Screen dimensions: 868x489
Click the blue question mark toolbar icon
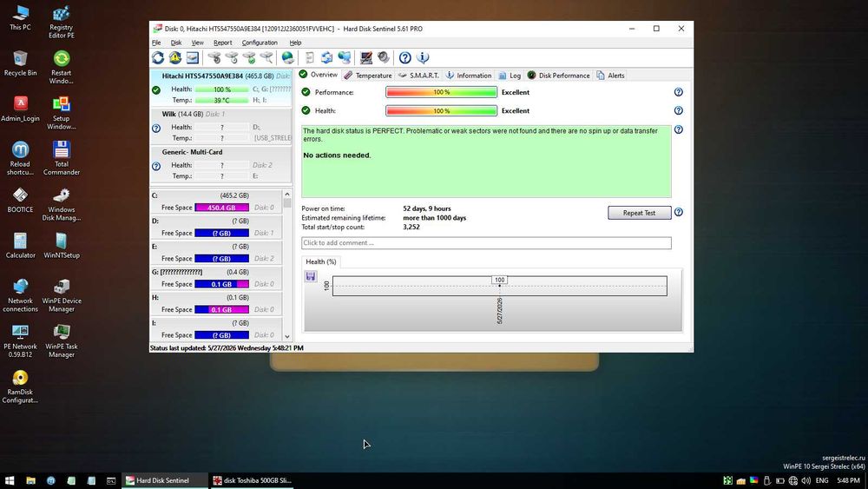(405, 57)
